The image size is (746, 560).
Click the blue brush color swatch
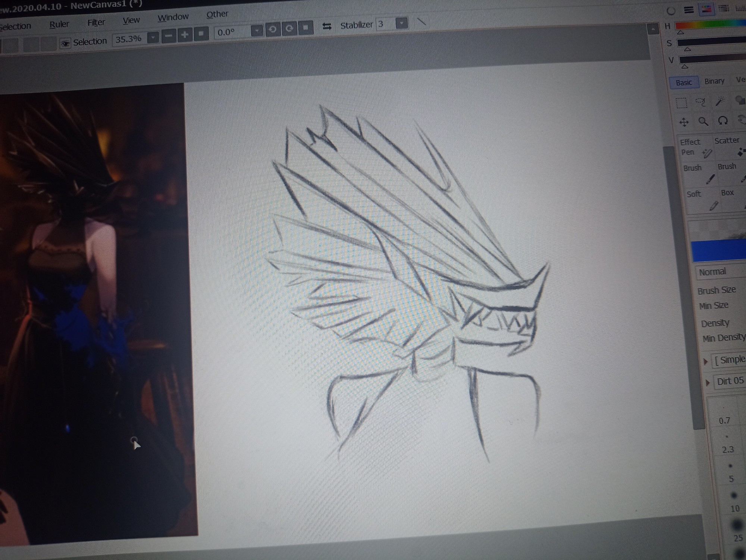coord(718,251)
